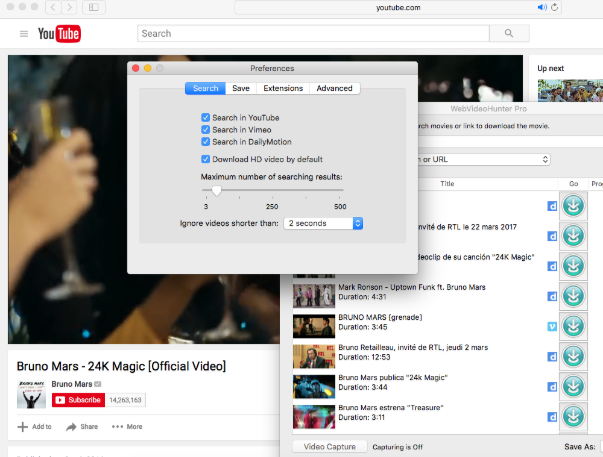Image resolution: width=603 pixels, height=457 pixels.
Task: Select the Treasure result thumbnail
Action: (x=314, y=417)
